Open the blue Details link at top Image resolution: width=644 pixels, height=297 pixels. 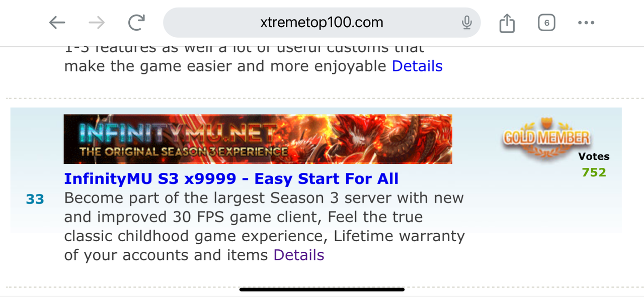417,66
